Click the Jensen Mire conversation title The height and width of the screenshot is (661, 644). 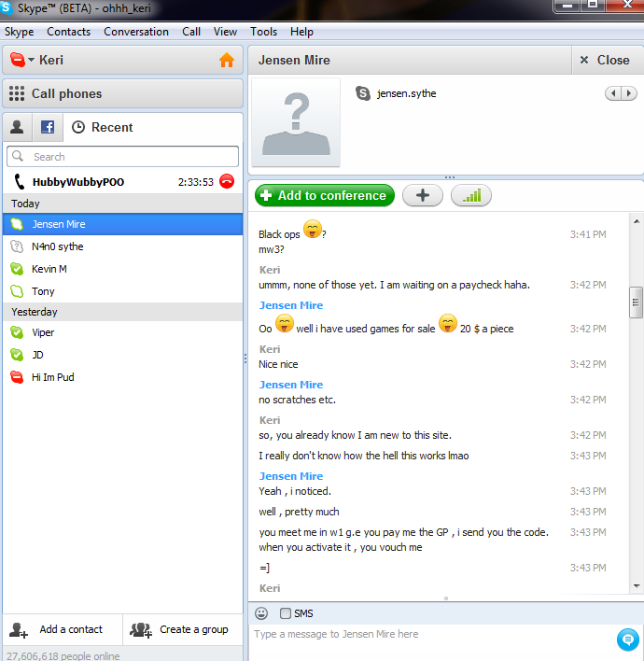(x=294, y=61)
